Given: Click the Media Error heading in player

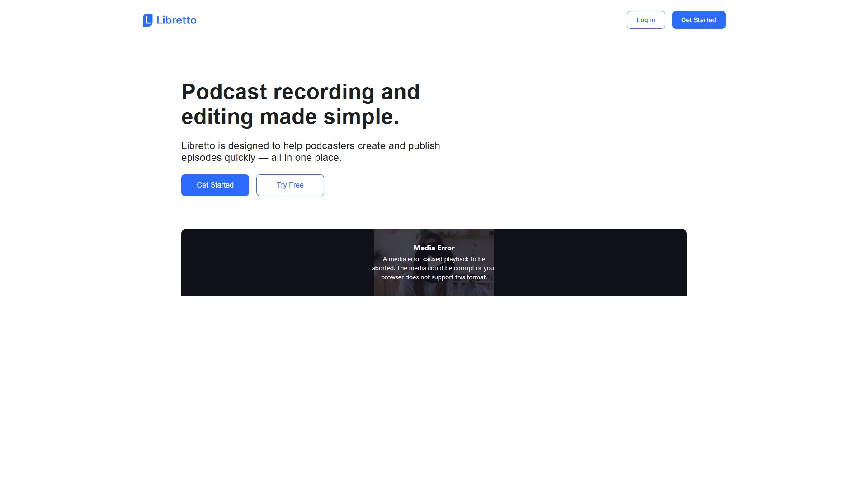Looking at the screenshot, I should (434, 248).
